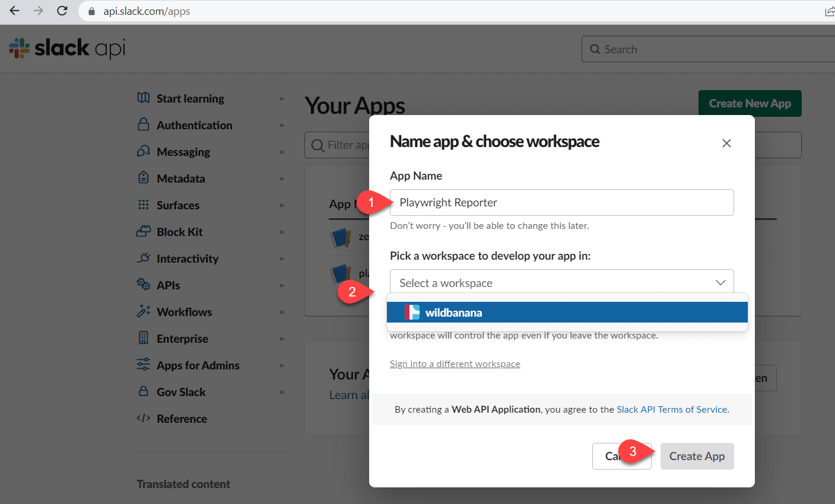Viewport: 835px width, 504px height.
Task: Click the Create App button
Action: [697, 456]
